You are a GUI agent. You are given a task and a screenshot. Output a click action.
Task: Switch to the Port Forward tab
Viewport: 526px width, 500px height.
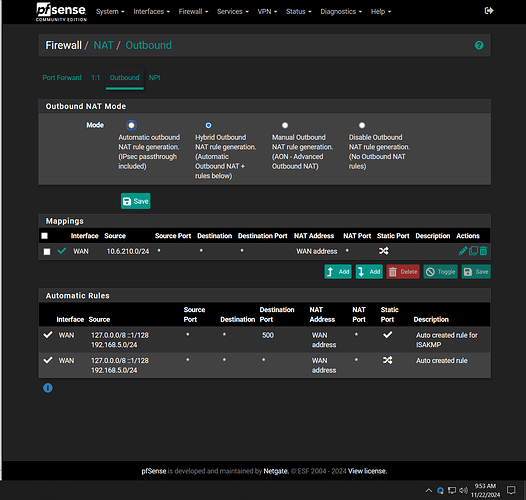(62, 78)
